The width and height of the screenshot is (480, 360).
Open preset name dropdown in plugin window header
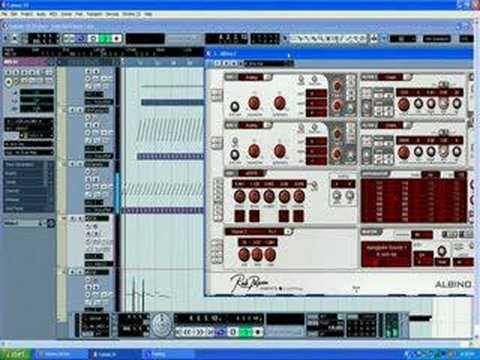(x=269, y=63)
